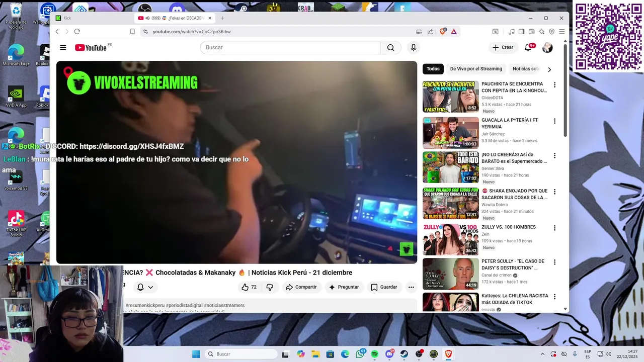Select De Vivo por el Streaming chip
The width and height of the screenshot is (644, 362).
click(476, 69)
